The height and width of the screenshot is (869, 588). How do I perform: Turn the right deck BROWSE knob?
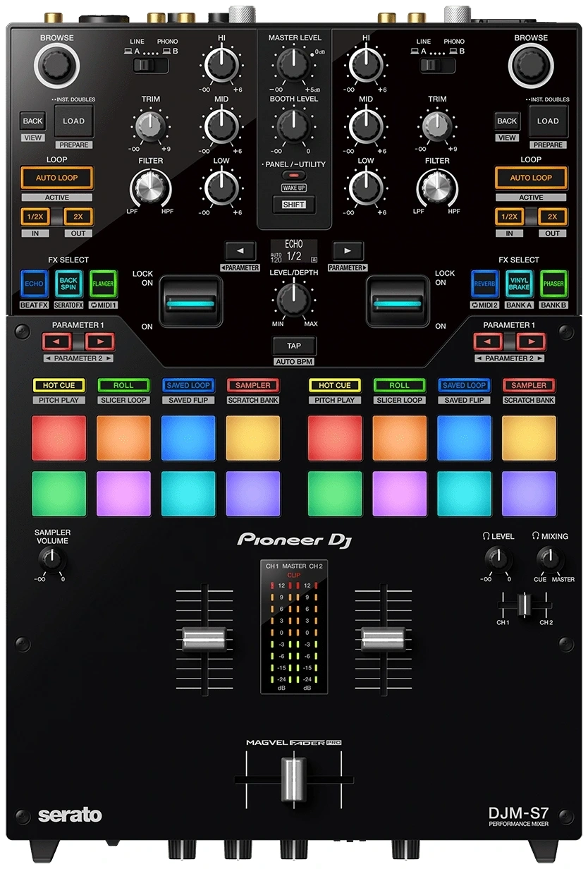click(531, 66)
